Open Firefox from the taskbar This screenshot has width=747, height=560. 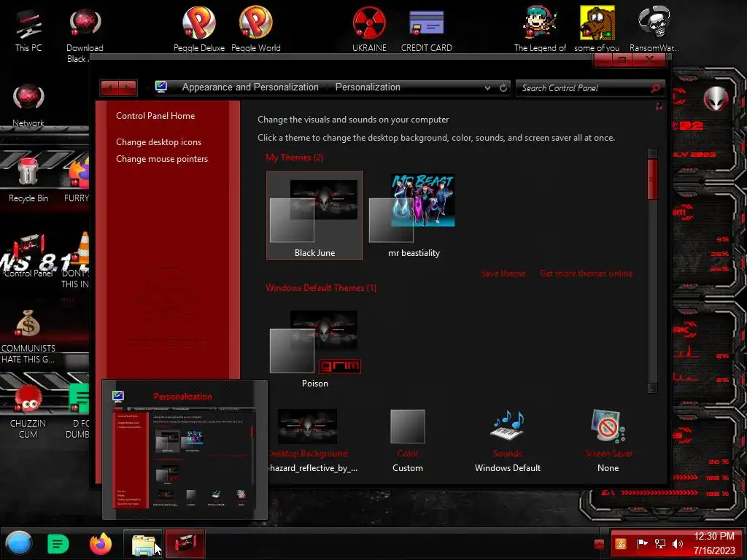[x=101, y=544]
